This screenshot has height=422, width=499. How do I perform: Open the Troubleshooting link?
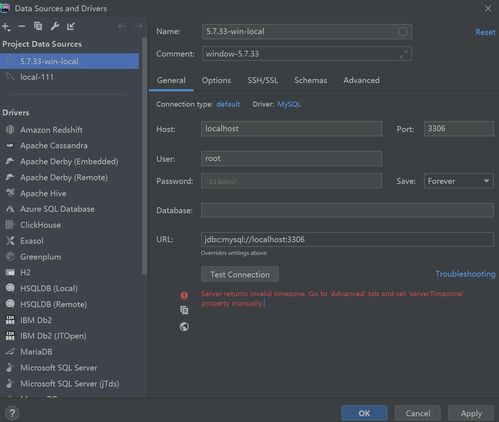pyautogui.click(x=465, y=274)
